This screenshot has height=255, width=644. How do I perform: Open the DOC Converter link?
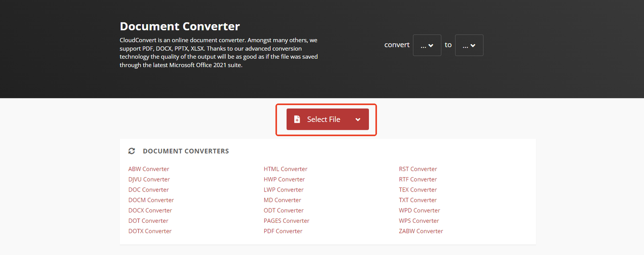148,190
